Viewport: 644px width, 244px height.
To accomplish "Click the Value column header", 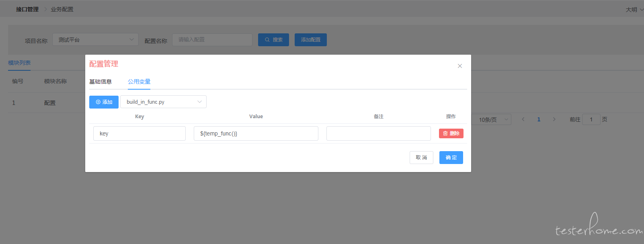I will (256, 117).
